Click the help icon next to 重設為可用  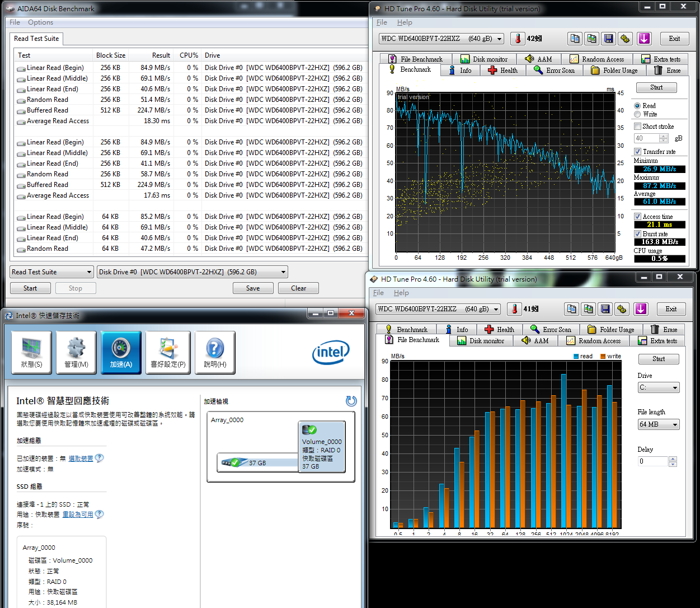tap(100, 514)
